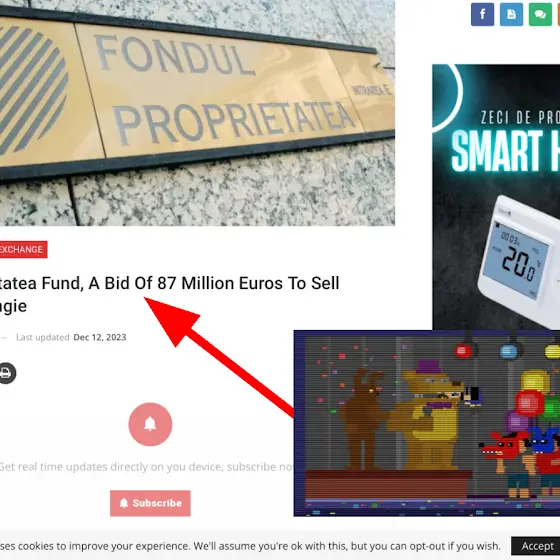Open the SMART H advertisement banner
This screenshot has height=560, width=560.
(496, 197)
